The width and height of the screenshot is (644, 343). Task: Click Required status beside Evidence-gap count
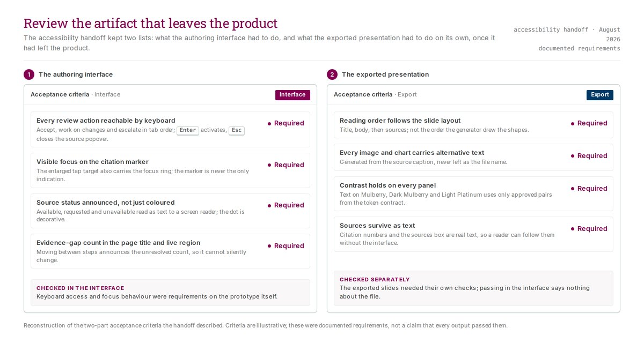286,246
